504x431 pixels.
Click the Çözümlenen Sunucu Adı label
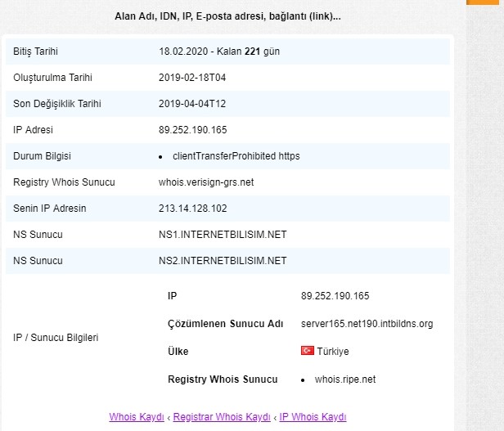coord(225,324)
